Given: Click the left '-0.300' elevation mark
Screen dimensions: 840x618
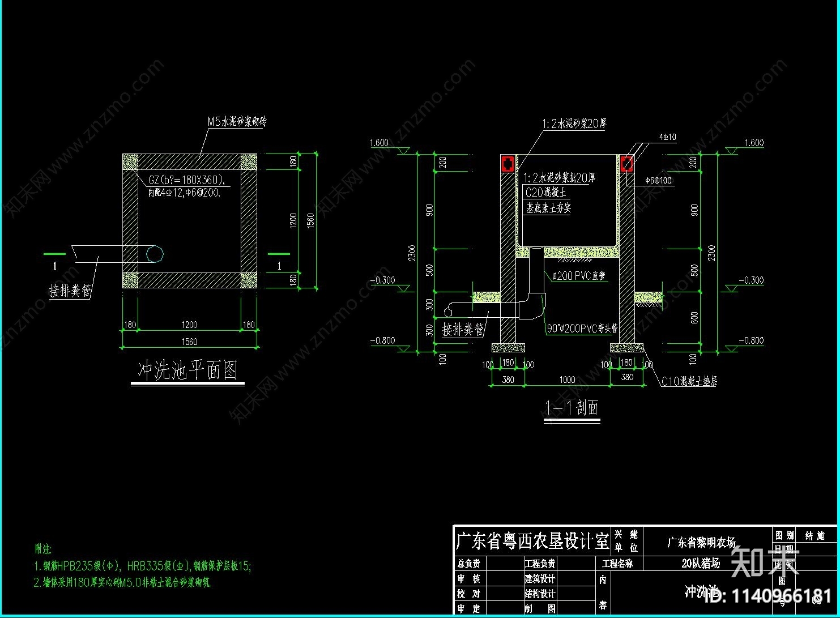Looking at the screenshot, I should (383, 280).
